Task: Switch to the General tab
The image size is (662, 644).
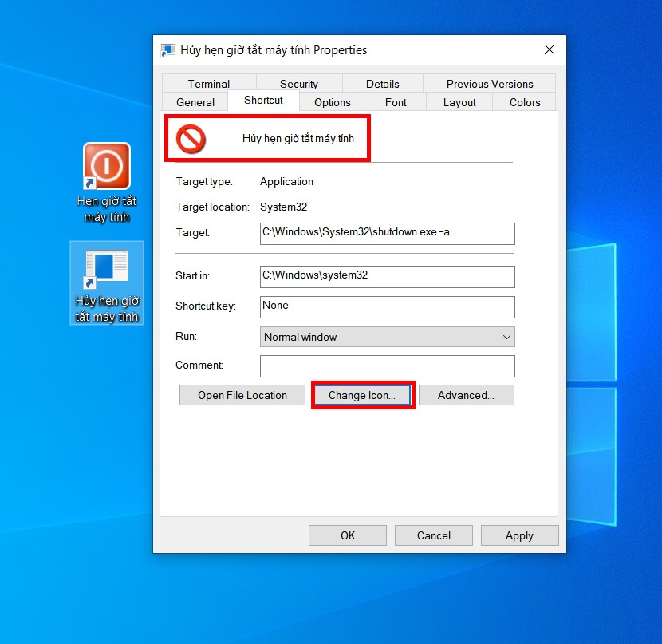Action: [x=195, y=102]
